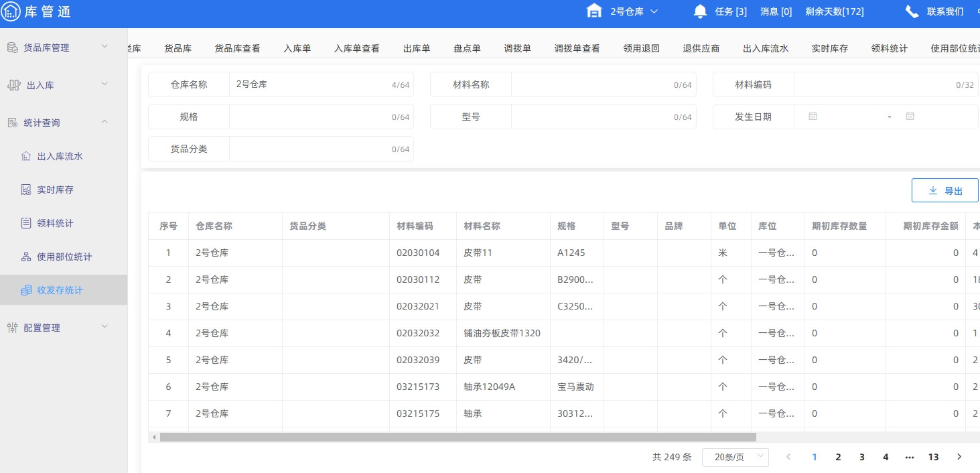Screen dimensions: 980x473
Task: Switch to the 出库单 tab
Action: (417, 48)
